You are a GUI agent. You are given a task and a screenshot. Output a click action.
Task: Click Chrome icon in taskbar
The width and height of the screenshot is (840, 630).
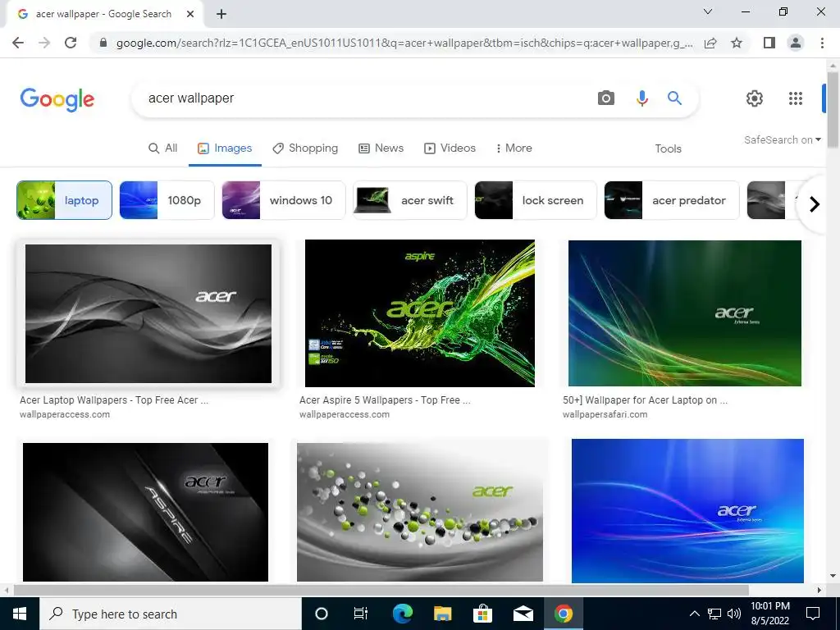pyautogui.click(x=563, y=614)
